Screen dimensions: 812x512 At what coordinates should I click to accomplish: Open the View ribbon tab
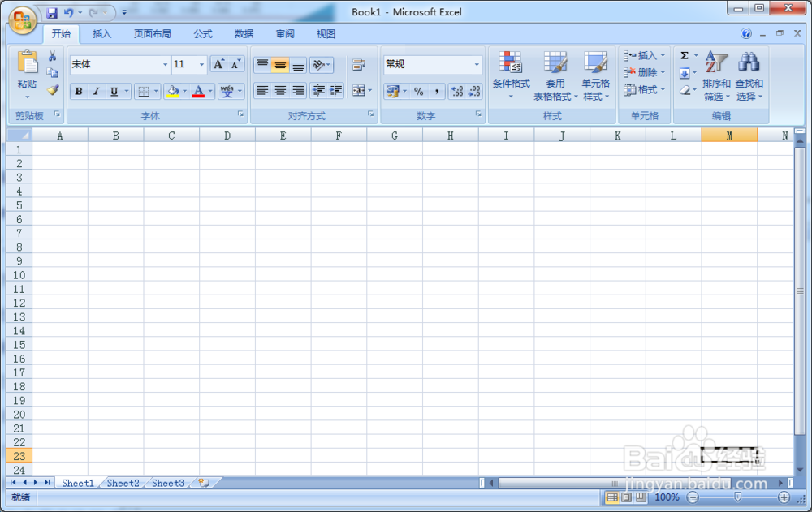coord(326,33)
